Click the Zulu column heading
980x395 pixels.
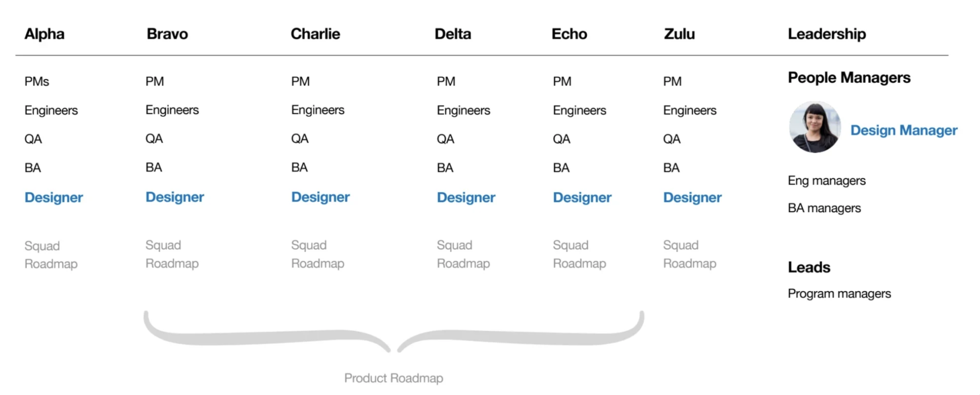click(680, 34)
